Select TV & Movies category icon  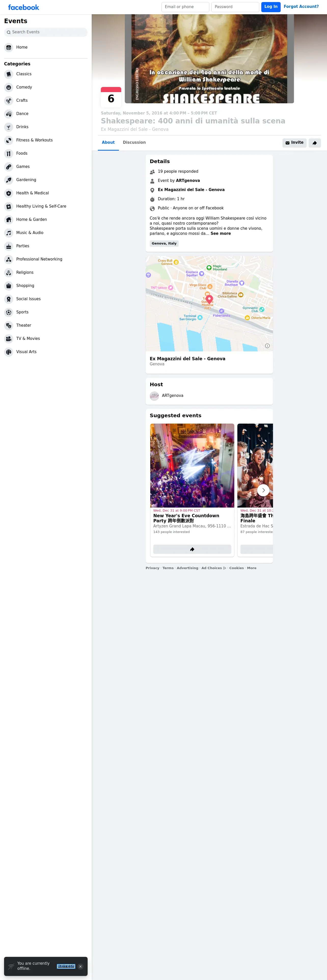pyautogui.click(x=9, y=339)
